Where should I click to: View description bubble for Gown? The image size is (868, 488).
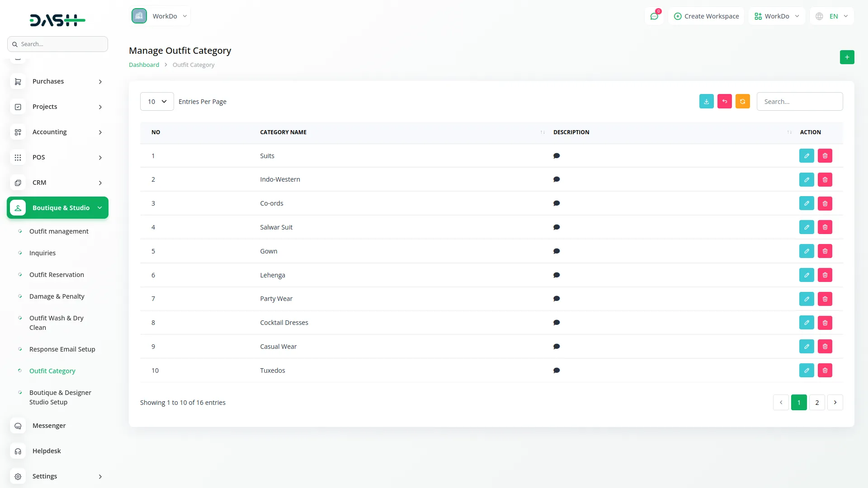coord(557,251)
